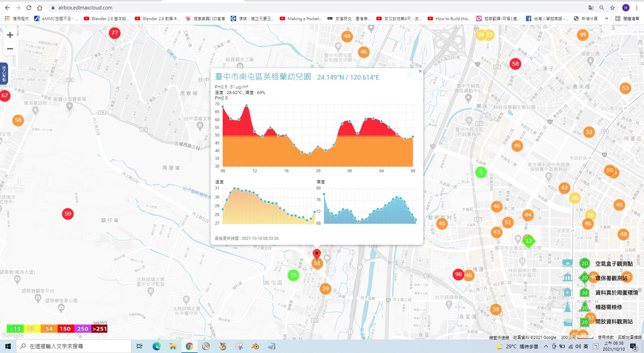644x353 pixels.
Task: Toggle 環保署觀測站 legend item
Action: pos(604,278)
